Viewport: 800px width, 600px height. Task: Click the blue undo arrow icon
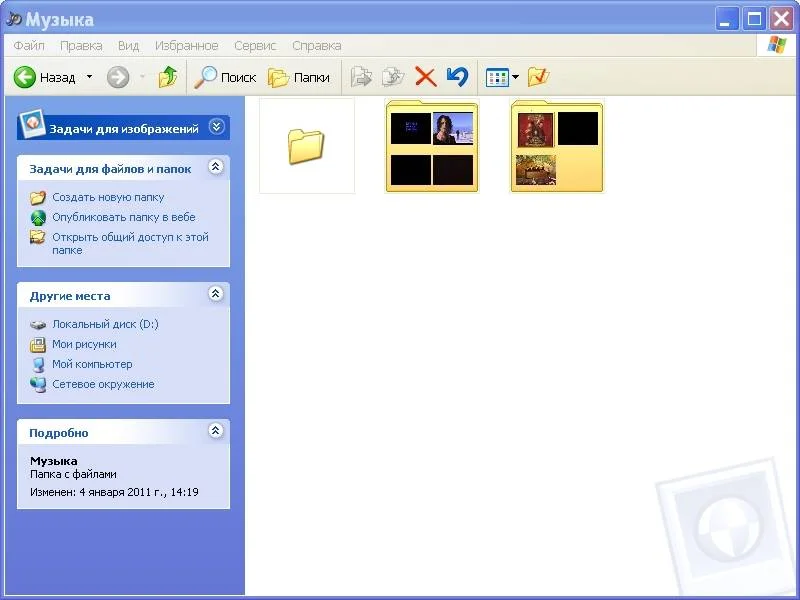(x=457, y=77)
